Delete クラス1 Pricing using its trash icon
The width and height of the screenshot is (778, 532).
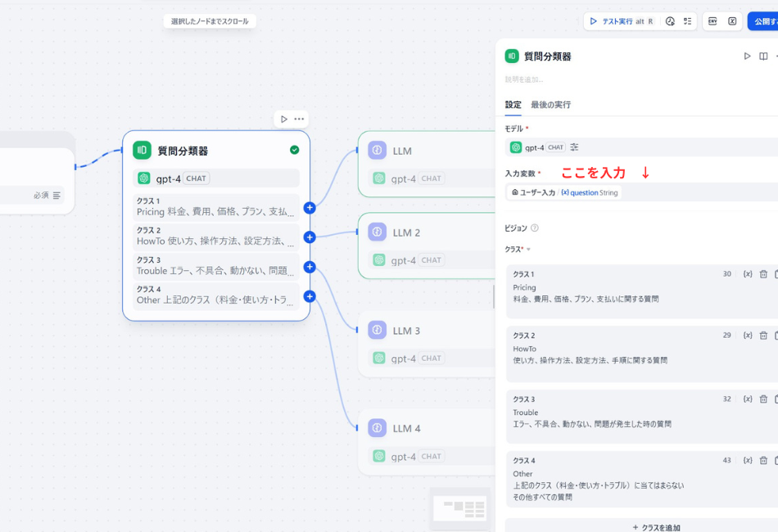(x=762, y=274)
